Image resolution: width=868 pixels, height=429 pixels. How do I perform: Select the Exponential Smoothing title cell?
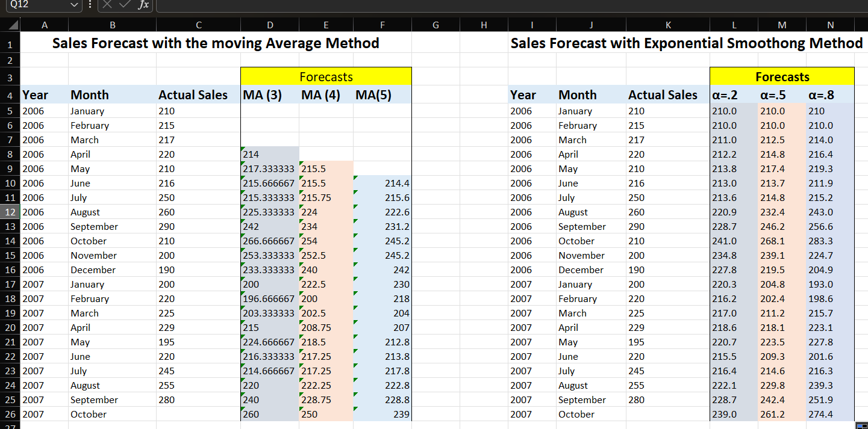pyautogui.click(x=687, y=43)
